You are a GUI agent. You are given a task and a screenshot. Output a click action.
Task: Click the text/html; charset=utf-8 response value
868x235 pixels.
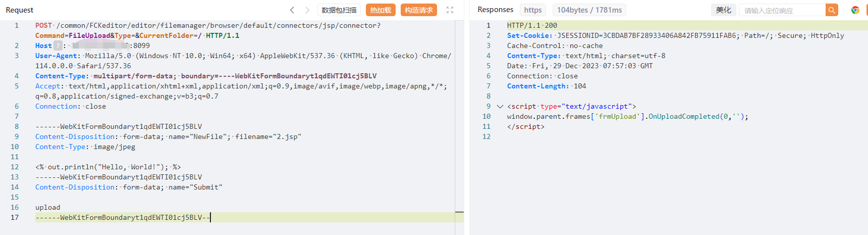click(x=615, y=56)
